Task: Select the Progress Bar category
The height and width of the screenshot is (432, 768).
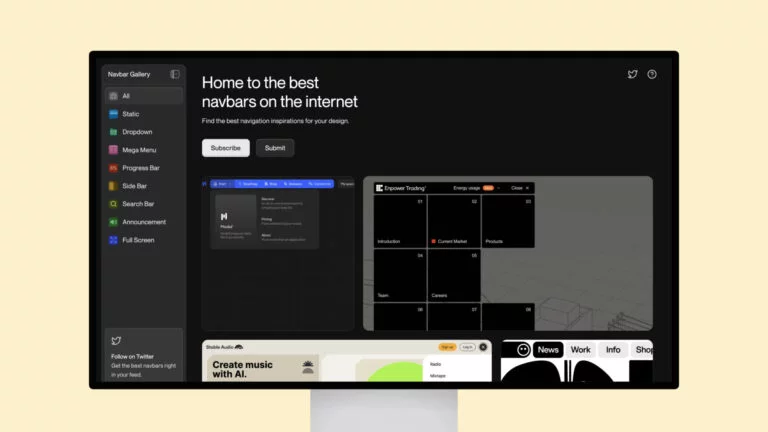Action: click(x=140, y=168)
